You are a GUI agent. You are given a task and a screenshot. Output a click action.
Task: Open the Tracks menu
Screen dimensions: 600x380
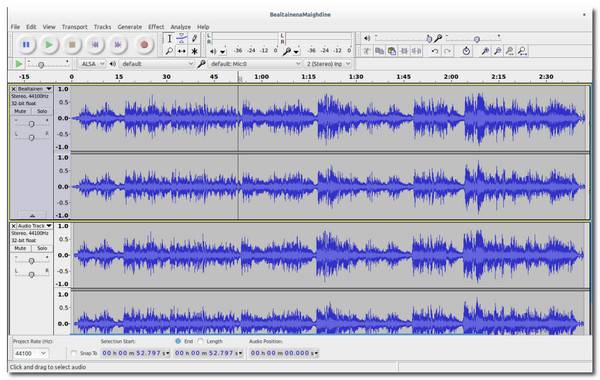pos(102,27)
